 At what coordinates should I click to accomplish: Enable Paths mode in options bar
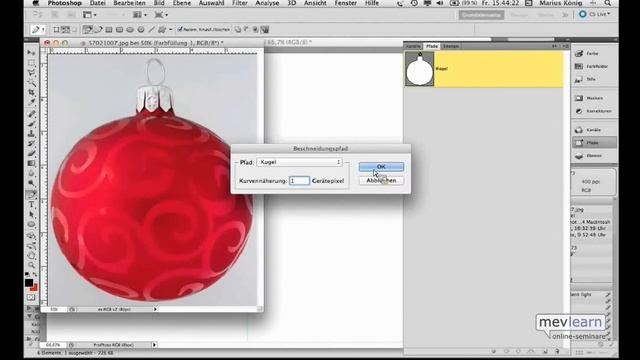pyautogui.click(x=66, y=29)
